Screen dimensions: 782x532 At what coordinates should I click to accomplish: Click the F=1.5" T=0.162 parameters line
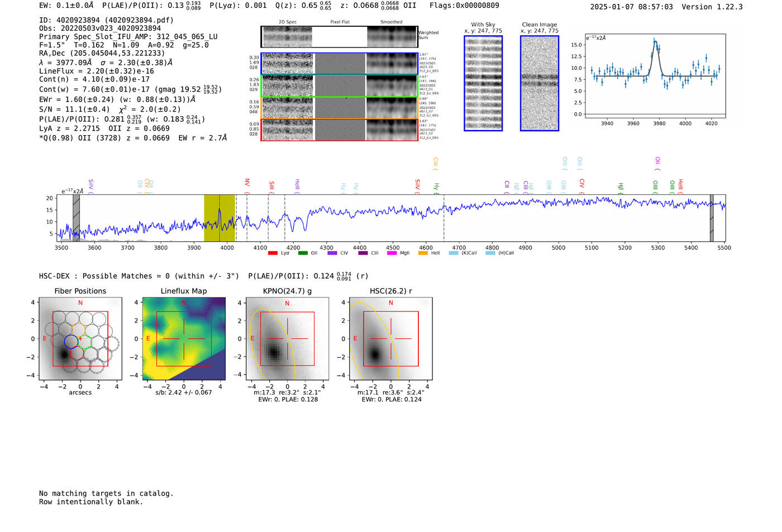(124, 45)
